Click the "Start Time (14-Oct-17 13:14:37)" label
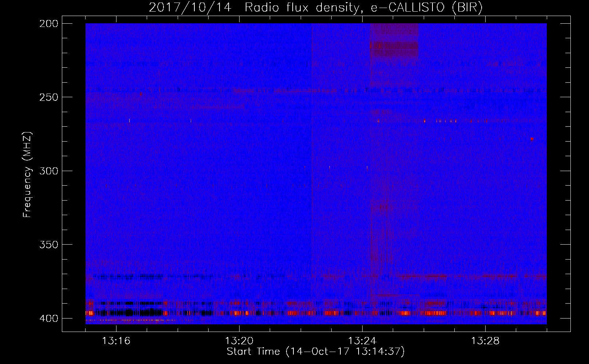The height and width of the screenshot is (364, 589). click(x=316, y=352)
